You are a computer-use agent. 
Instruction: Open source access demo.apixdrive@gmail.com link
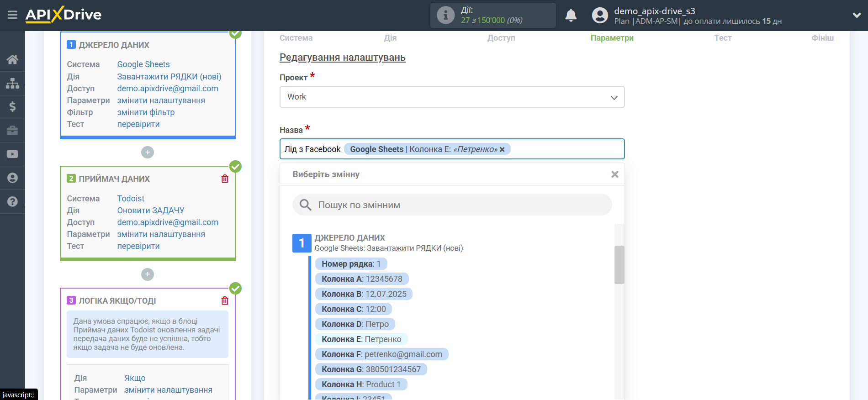click(168, 89)
